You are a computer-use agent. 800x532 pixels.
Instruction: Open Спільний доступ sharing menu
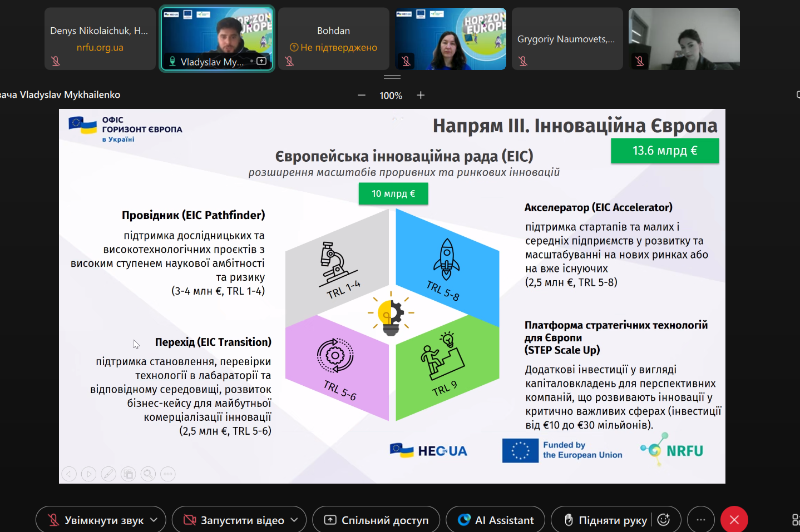376,520
